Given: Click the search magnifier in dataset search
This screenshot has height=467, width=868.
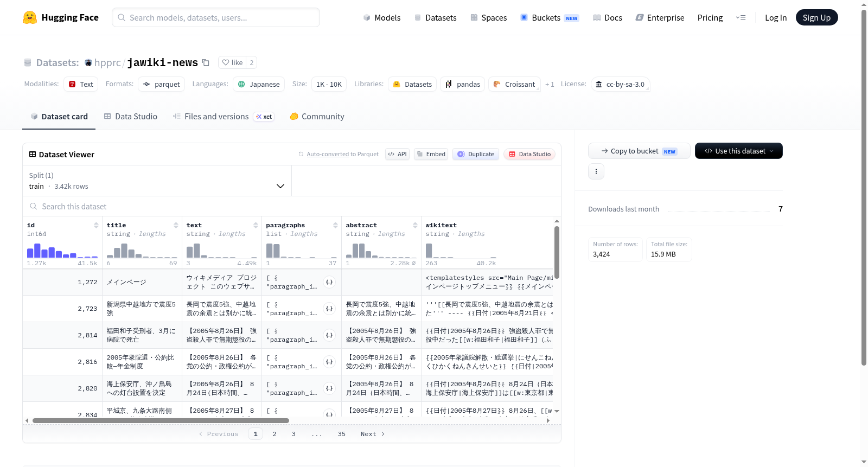Looking at the screenshot, I should (34, 206).
